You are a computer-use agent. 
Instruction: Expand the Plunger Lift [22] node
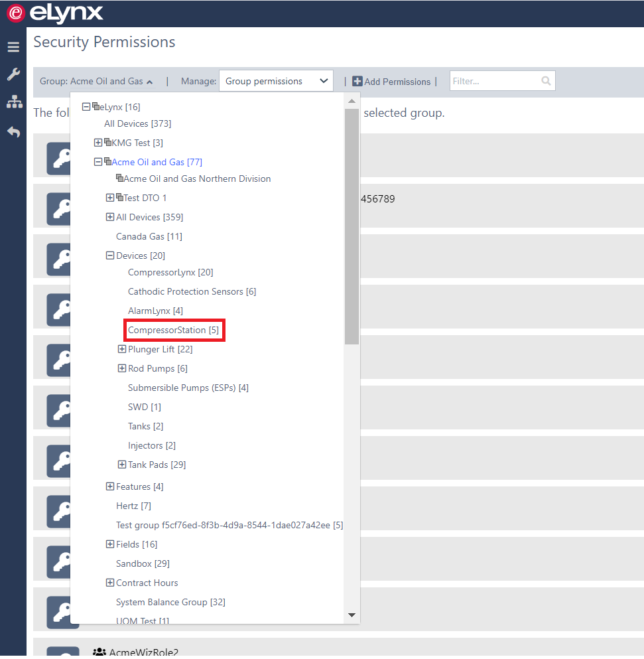click(x=122, y=349)
